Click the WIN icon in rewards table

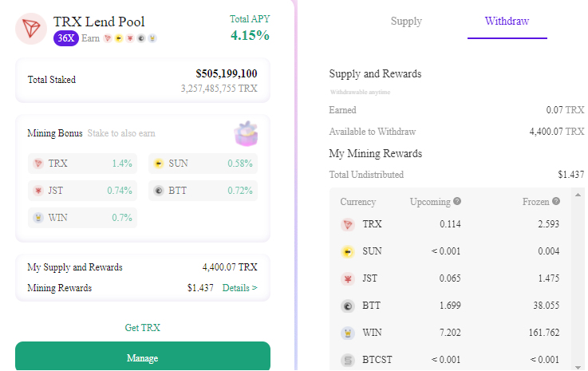[348, 334]
